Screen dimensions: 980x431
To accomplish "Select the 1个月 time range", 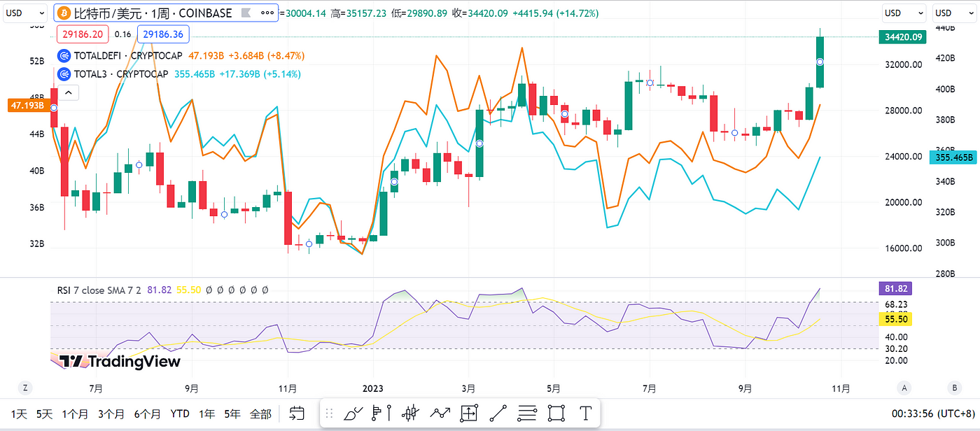I will pos(75,414).
